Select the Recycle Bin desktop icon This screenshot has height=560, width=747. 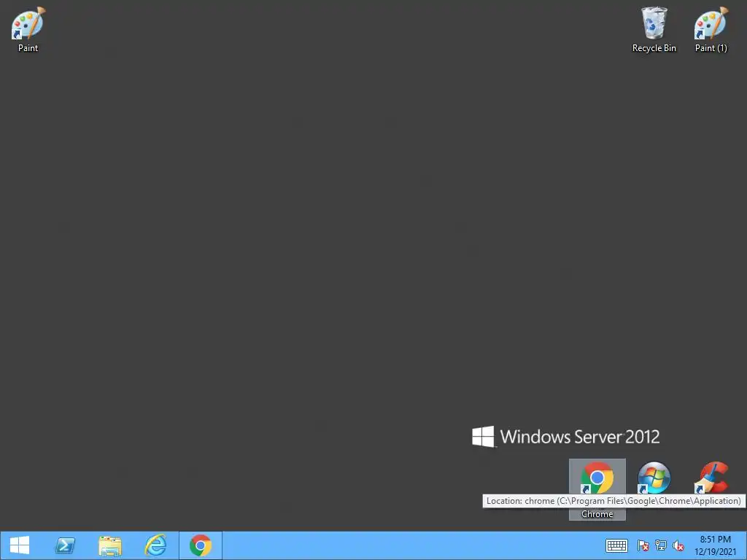click(x=654, y=29)
